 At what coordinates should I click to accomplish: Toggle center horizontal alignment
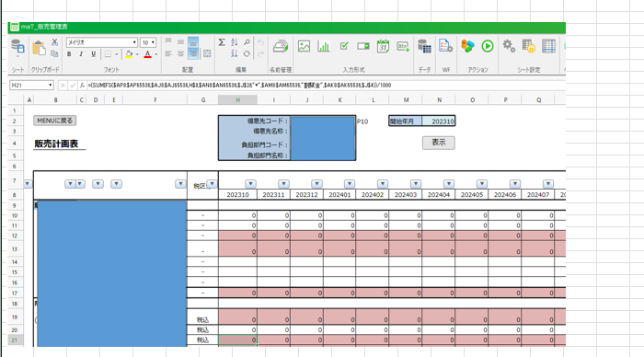(180, 53)
